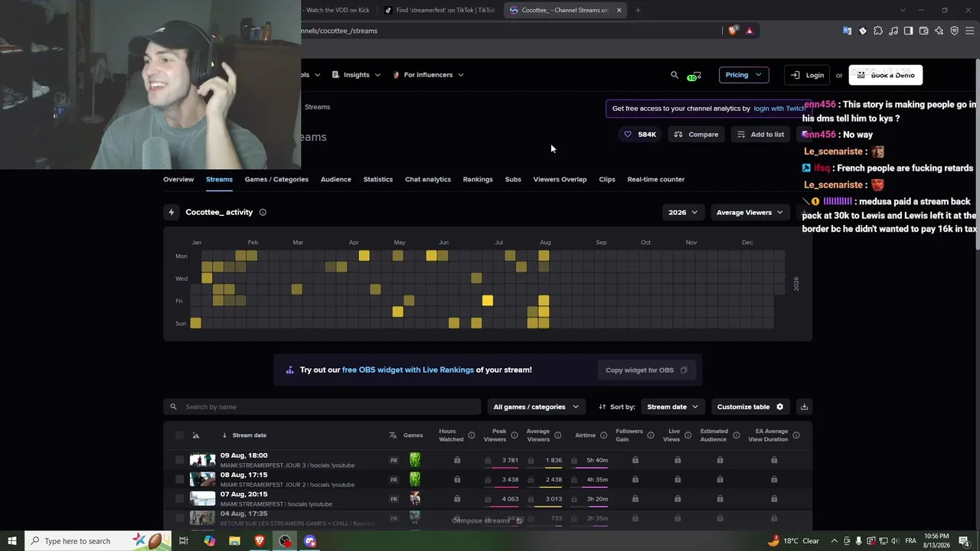
Task: Click the info icon next to Hours Watched
Action: tap(471, 435)
